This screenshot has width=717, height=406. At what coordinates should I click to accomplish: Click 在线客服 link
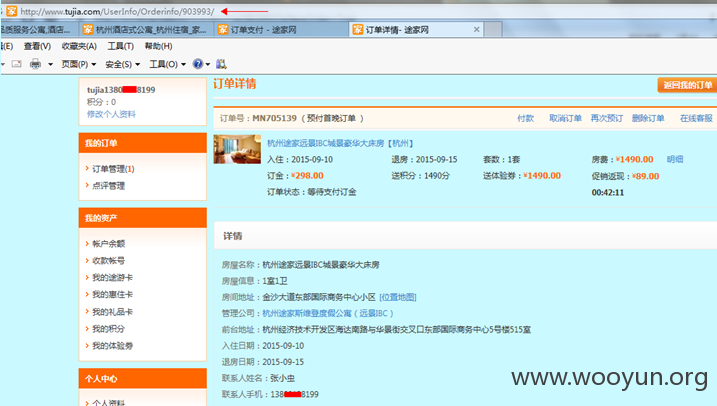tap(696, 118)
